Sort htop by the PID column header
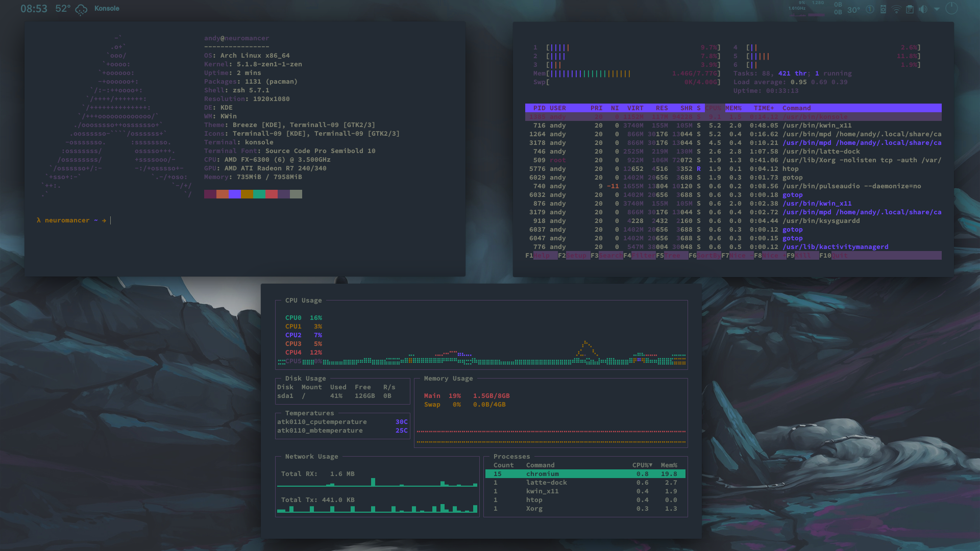Viewport: 980px width, 551px height. point(539,108)
